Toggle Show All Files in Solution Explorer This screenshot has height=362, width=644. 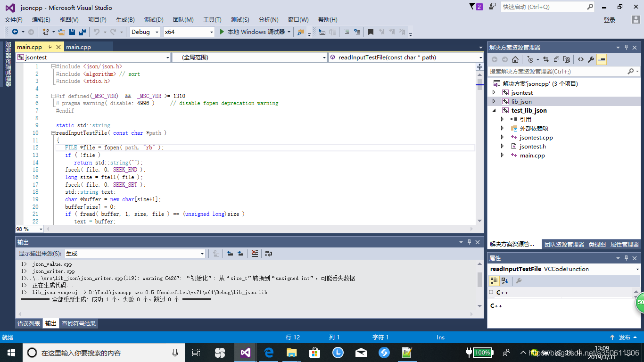click(567, 59)
